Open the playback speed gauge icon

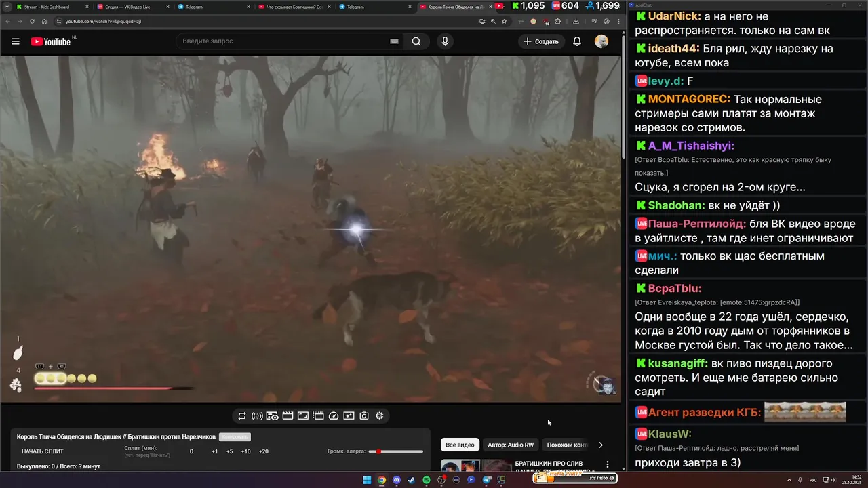point(334,416)
